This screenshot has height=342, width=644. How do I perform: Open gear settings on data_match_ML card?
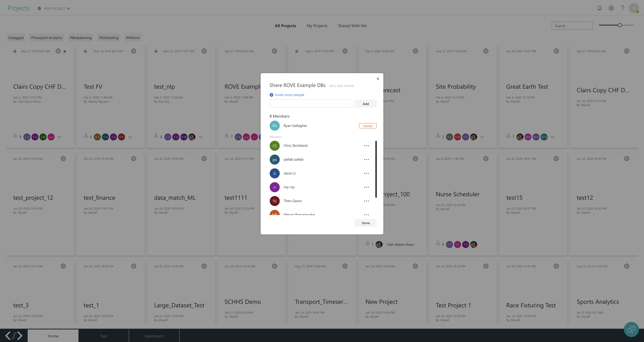point(204,159)
